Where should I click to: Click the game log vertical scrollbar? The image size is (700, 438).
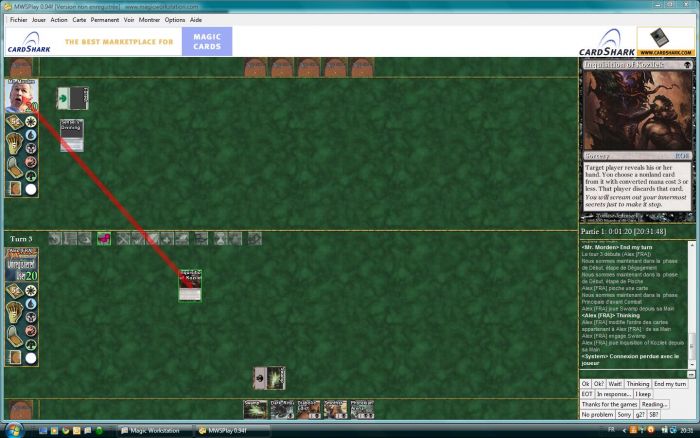(691, 305)
